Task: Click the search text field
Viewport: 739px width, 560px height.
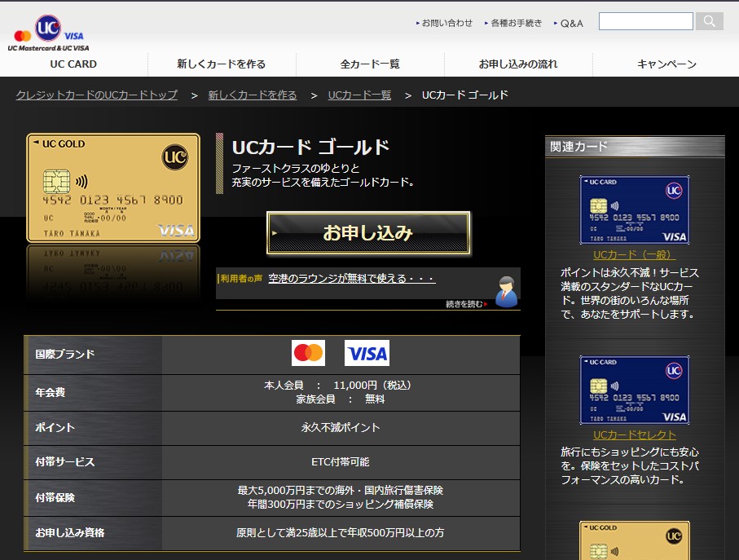Action: coord(645,21)
